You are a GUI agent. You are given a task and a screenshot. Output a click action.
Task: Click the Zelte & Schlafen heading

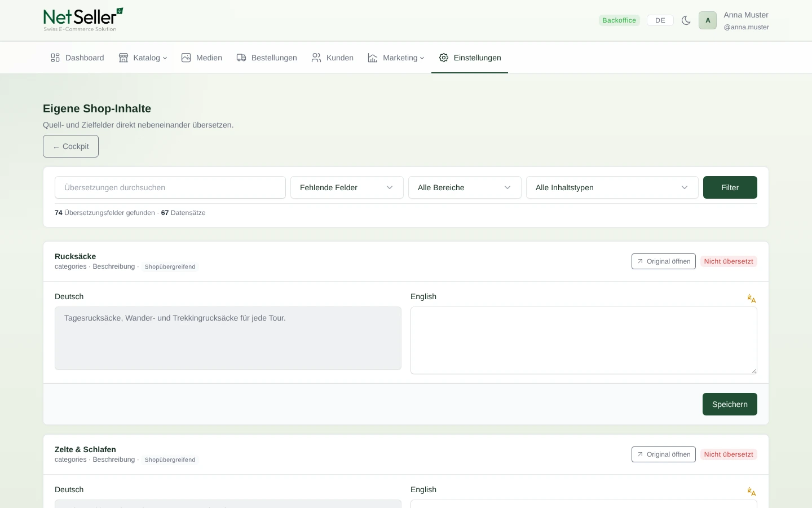point(85,449)
